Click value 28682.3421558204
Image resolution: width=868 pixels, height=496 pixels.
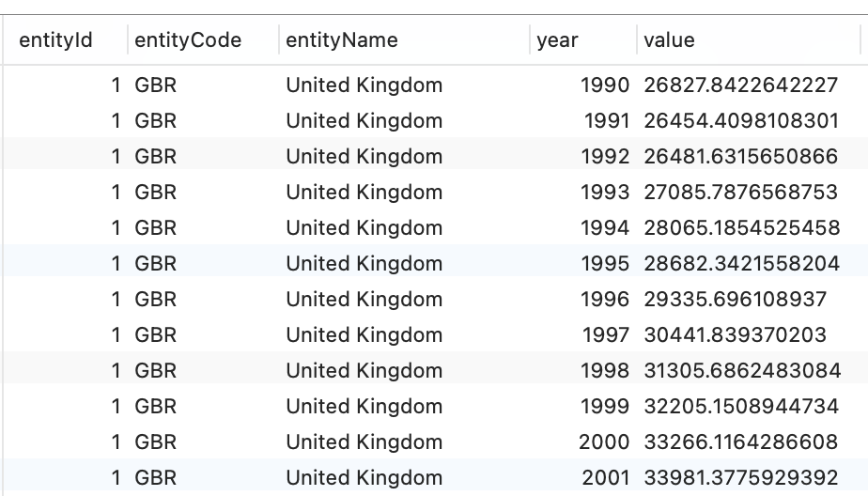[742, 263]
